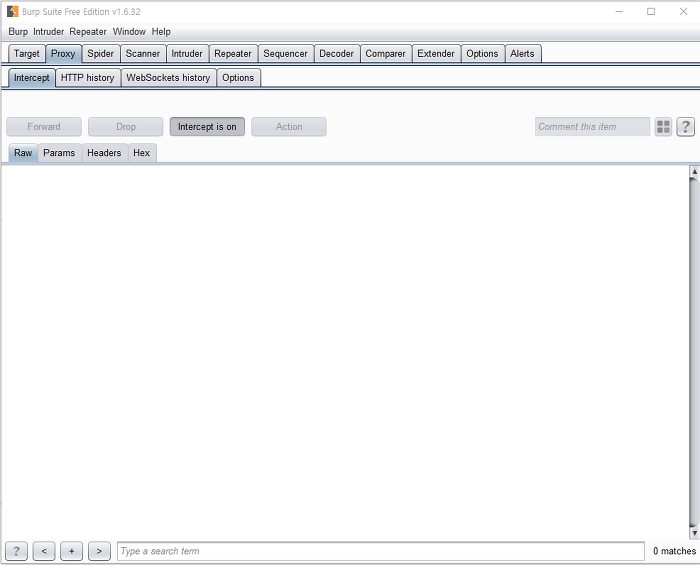Open search help using the question mark button at the bottom
Image resolution: width=700 pixels, height=565 pixels.
tap(17, 551)
